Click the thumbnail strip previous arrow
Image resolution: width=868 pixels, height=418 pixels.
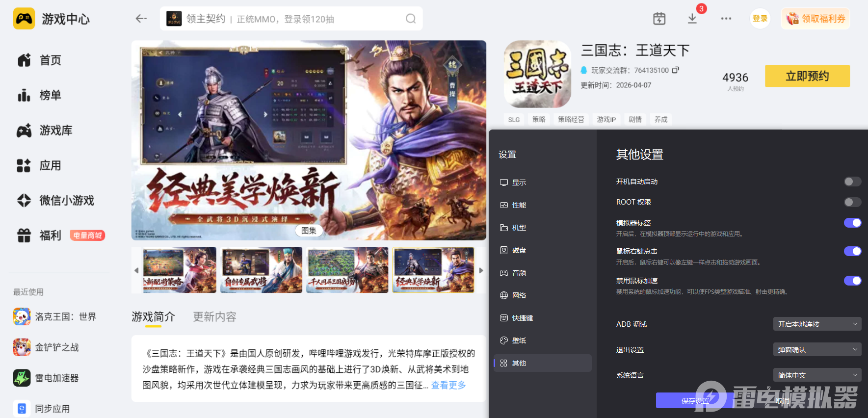[136, 270]
